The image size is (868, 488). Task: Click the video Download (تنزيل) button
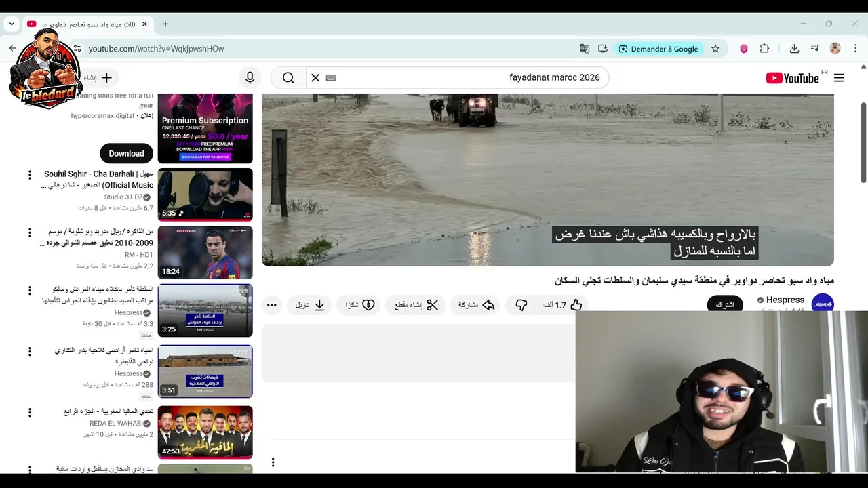click(x=310, y=305)
